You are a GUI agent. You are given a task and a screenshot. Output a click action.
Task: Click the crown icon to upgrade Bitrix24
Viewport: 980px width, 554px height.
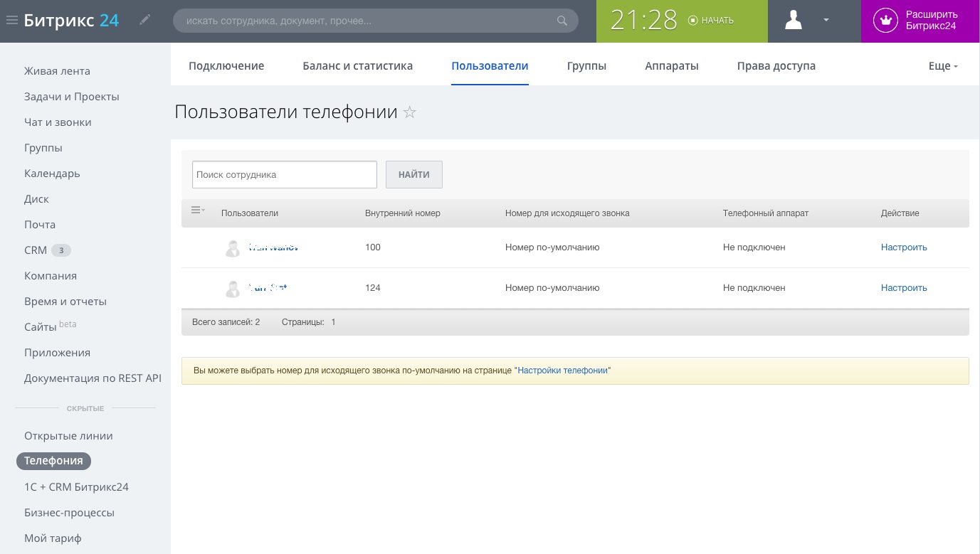(885, 21)
